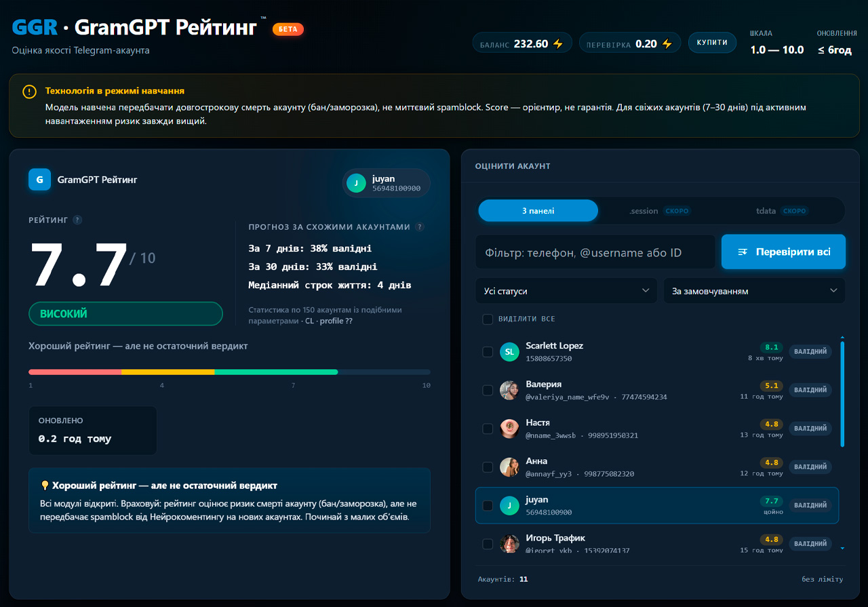Click the ОНОВЛЕННЯ value '≤ 6год'
The image size is (868, 607).
tap(834, 50)
